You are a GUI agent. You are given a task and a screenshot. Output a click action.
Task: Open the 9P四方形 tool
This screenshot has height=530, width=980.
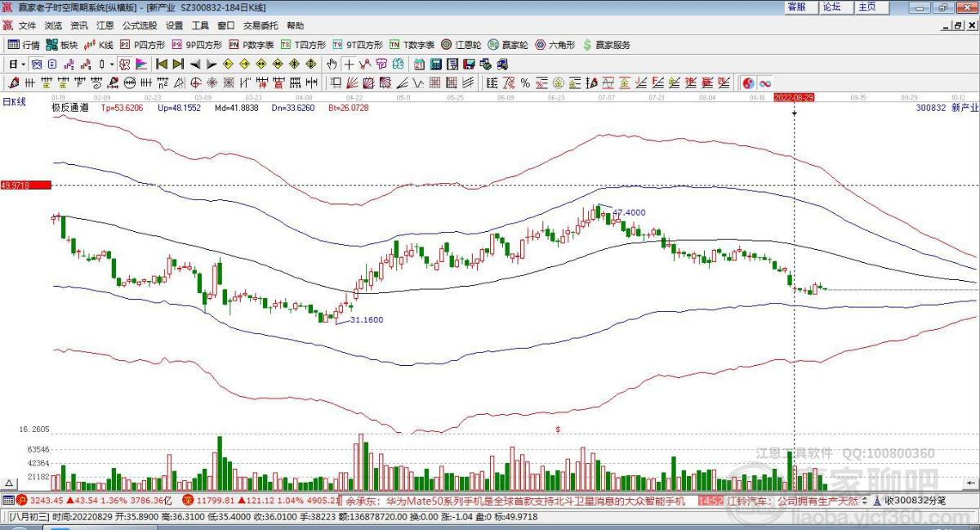click(x=196, y=45)
